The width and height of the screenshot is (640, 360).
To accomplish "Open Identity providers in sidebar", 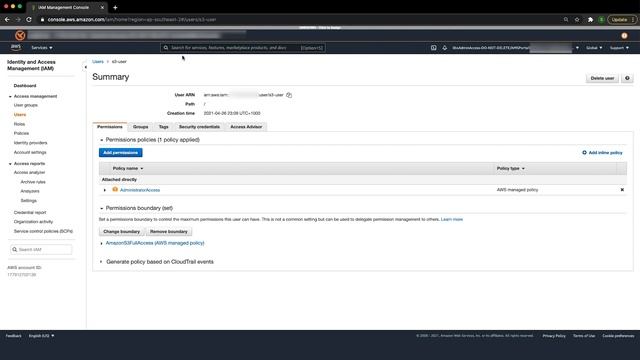I will (31, 143).
